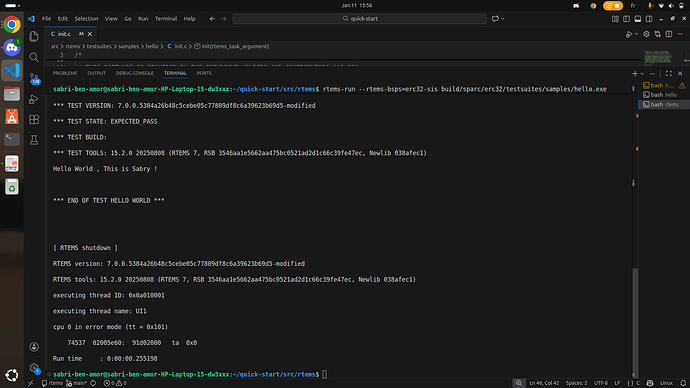690x388 pixels.
Task: Switch to the DEBUG CONSOLE tab
Action: coord(135,73)
